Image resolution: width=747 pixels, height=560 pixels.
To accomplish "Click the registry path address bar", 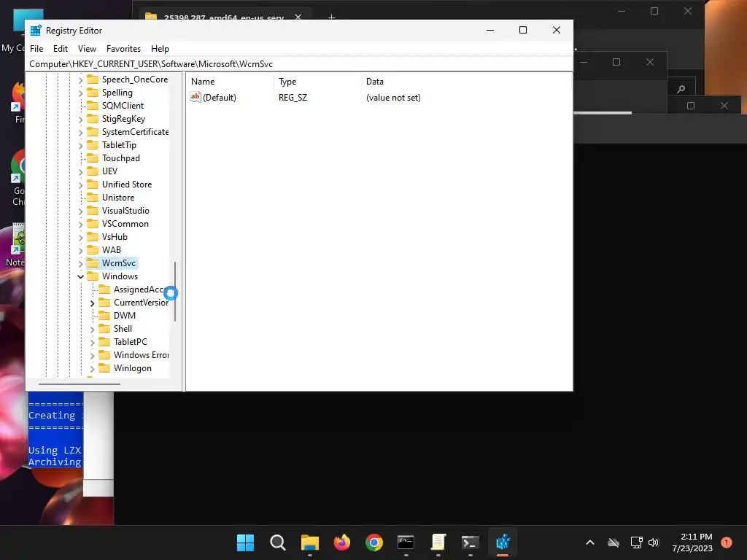I will point(299,64).
